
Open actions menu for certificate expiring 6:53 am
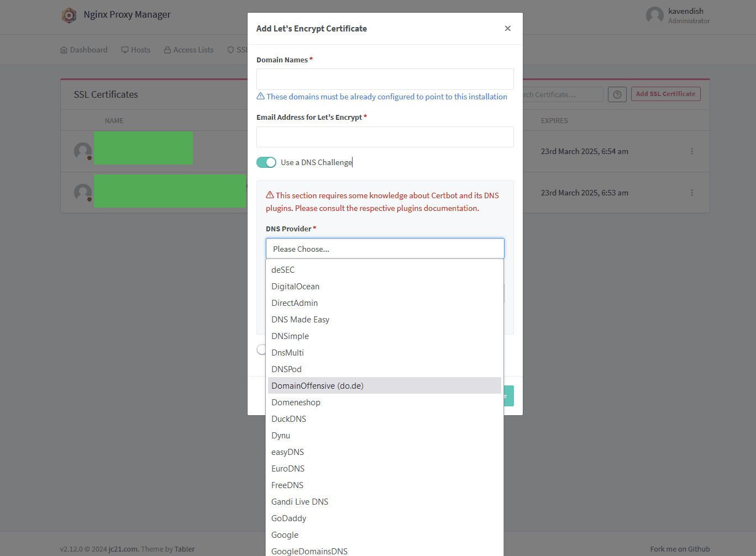(692, 193)
